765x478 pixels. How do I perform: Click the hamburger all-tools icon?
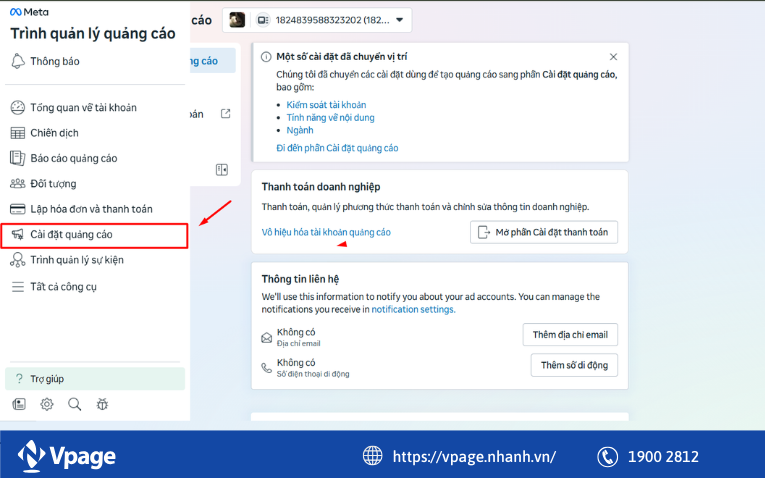(18, 287)
